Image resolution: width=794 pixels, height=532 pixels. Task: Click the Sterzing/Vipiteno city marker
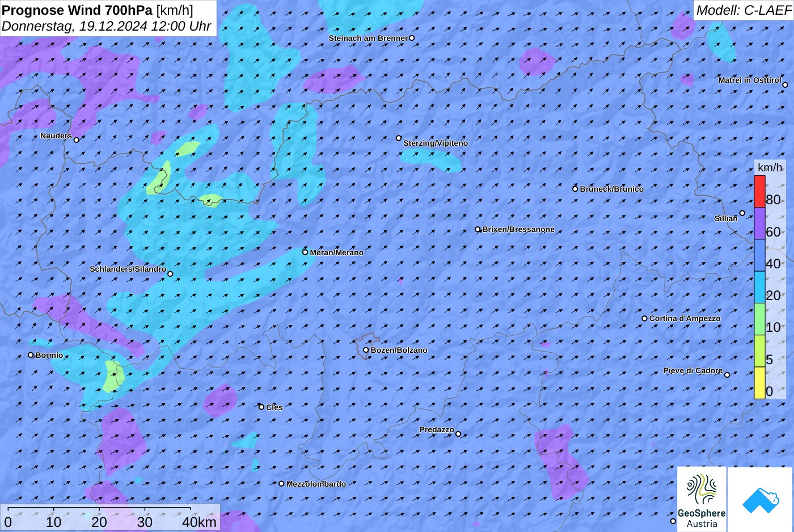[399, 138]
